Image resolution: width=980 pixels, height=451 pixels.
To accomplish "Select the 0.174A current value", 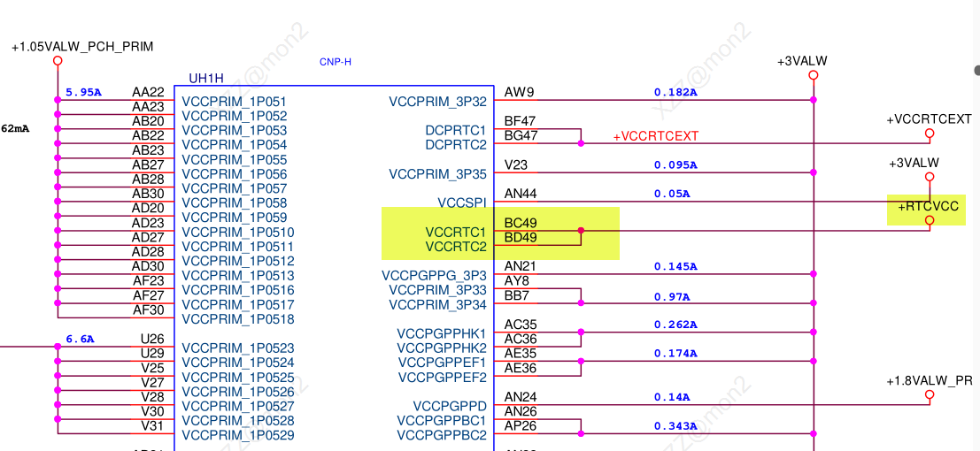I will click(675, 354).
